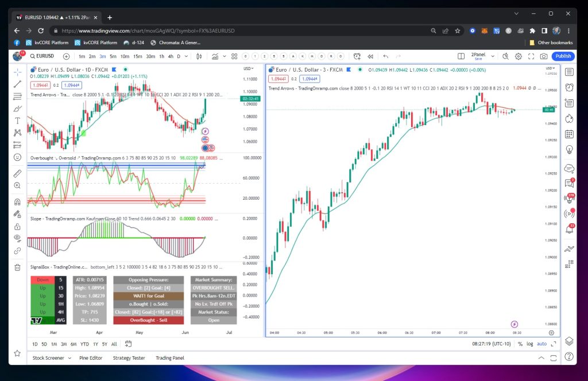The height and width of the screenshot is (381, 588).
Task: Hide all drawings with eye icon
Action: (x=18, y=238)
